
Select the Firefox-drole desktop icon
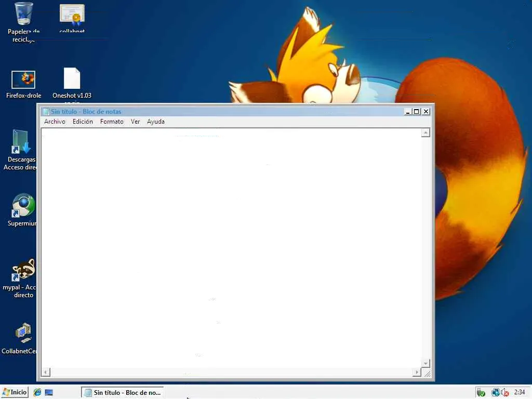23,85
